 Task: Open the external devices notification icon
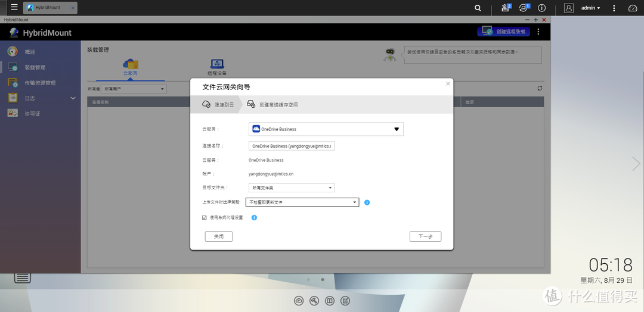[524, 8]
